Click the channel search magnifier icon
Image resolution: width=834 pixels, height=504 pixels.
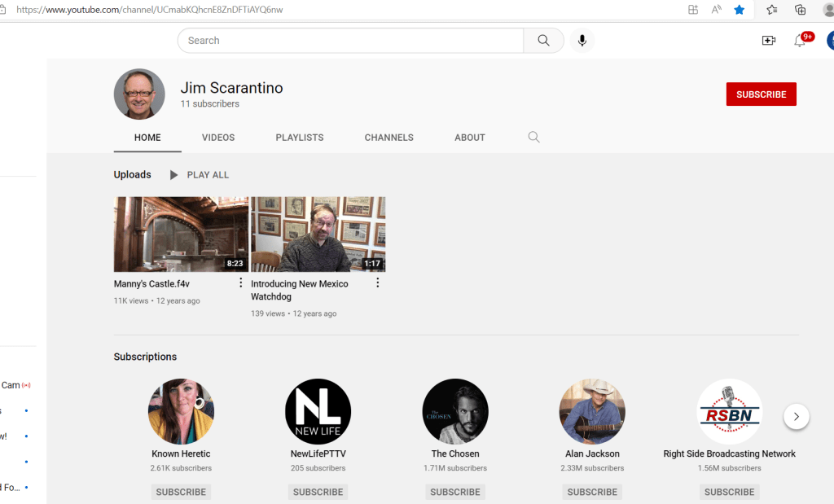pyautogui.click(x=534, y=138)
